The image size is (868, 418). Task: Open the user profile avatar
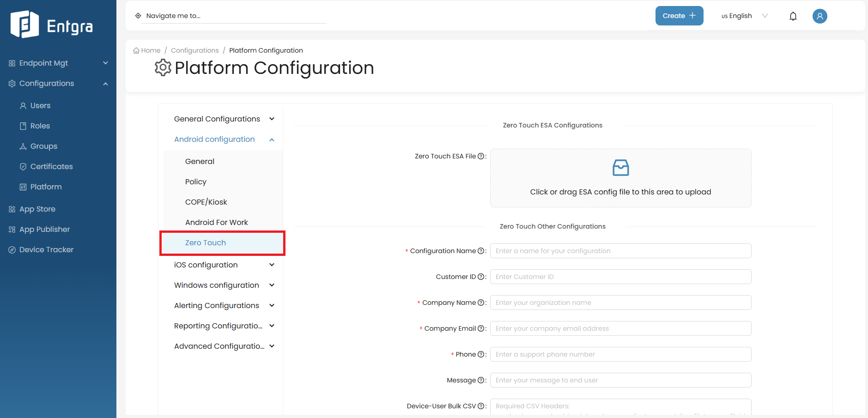[820, 16]
